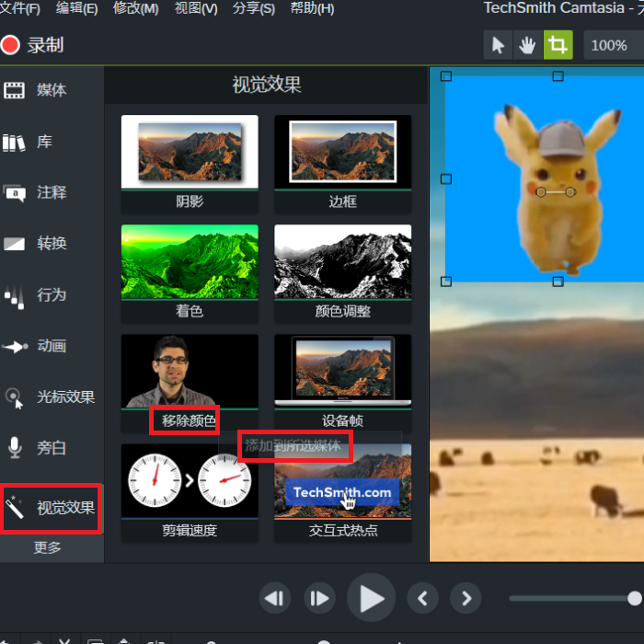Open the 行为 behaviors tab
This screenshot has height=644, width=644.
coord(35,295)
